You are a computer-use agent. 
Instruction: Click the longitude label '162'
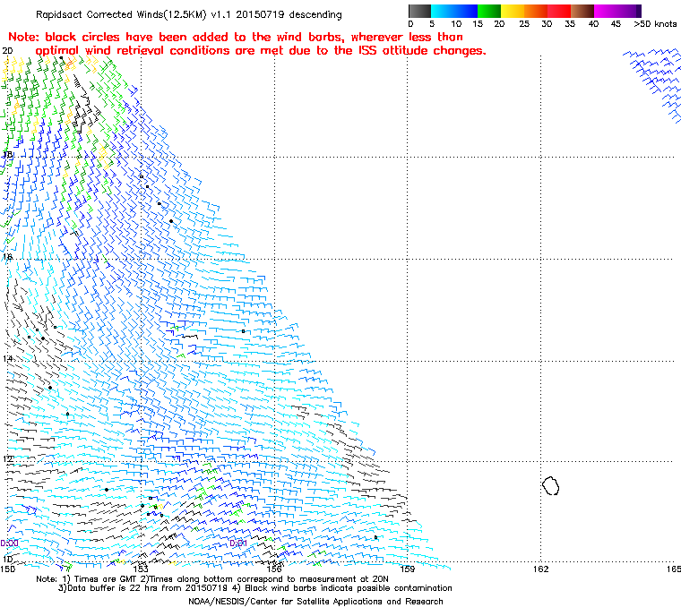coord(540,569)
